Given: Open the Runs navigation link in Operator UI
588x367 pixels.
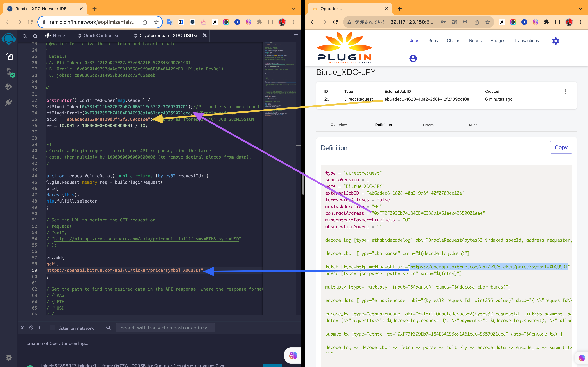Looking at the screenshot, I should tap(433, 41).
